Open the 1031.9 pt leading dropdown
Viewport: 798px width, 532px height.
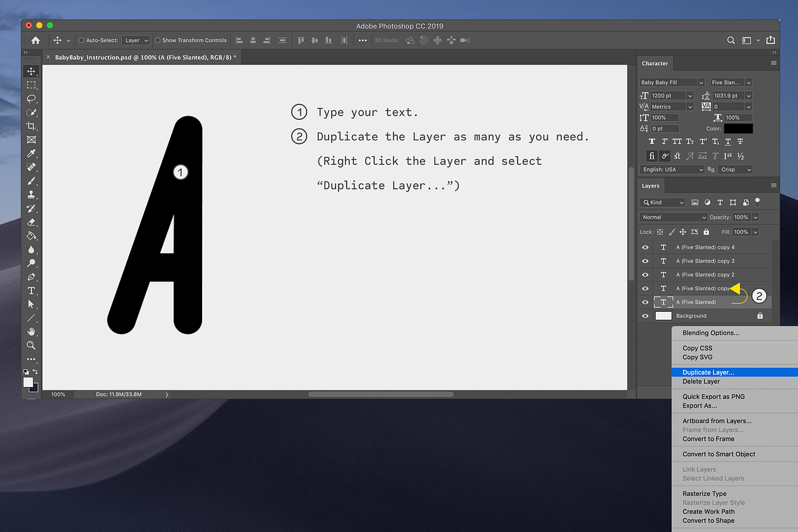pyautogui.click(x=748, y=96)
